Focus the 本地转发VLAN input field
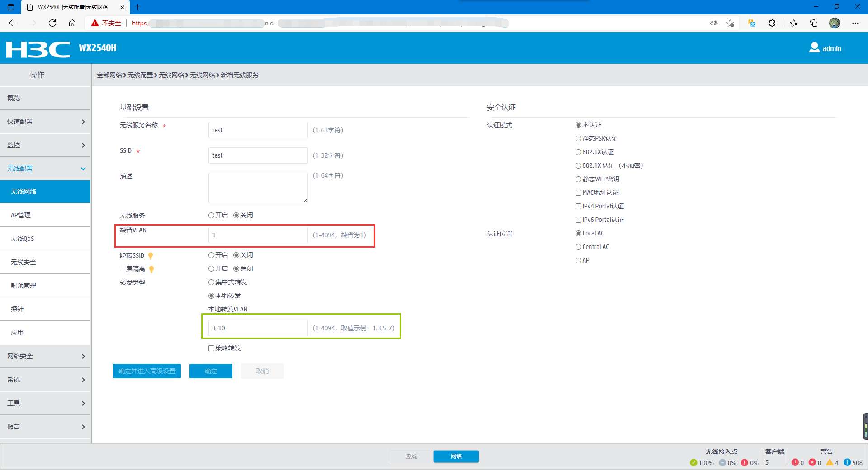This screenshot has height=470, width=868. click(x=258, y=328)
